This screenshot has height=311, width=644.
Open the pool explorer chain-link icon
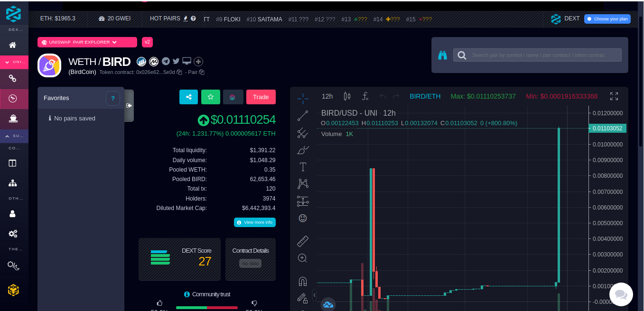(13, 78)
